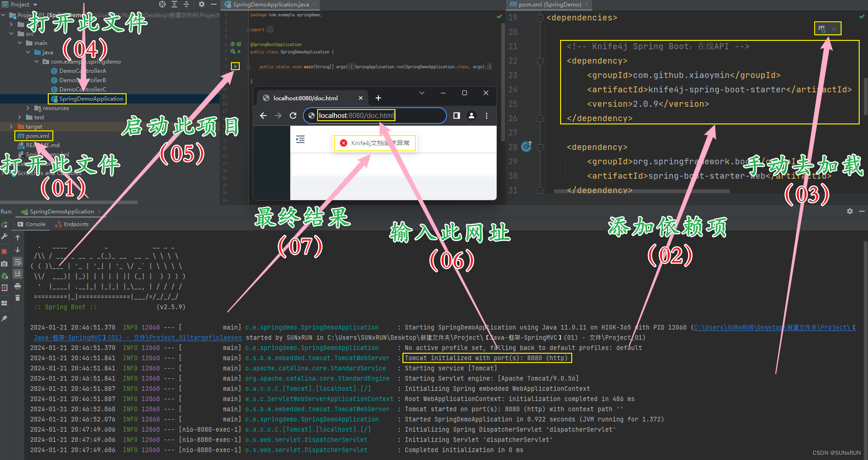
Task: Pin the Run tab
Action: pos(4,318)
